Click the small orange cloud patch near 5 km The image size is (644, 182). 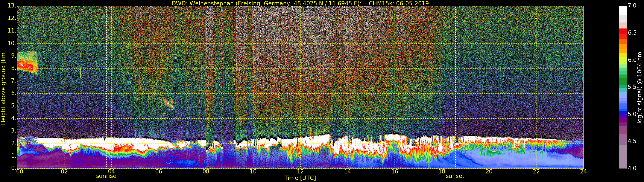pos(168,103)
